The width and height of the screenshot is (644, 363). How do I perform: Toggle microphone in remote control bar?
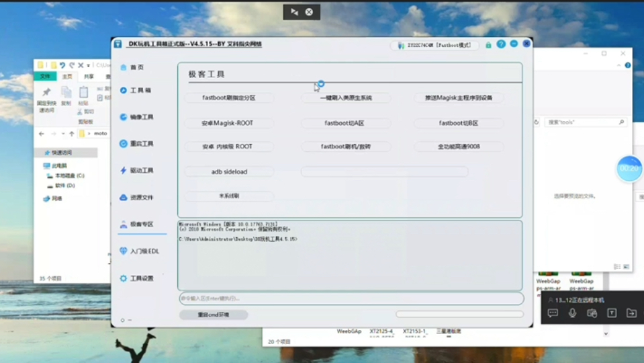point(572,313)
